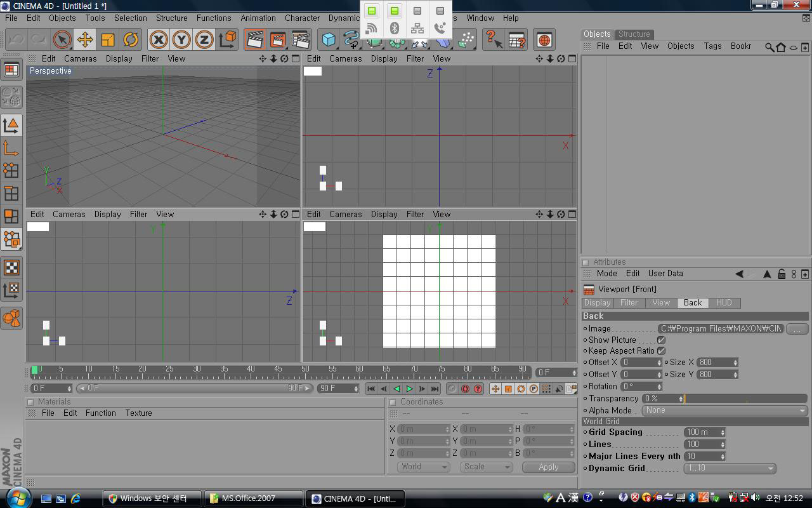Click the 0 F to 90 F preview range bar
812x508 pixels.
(195, 389)
